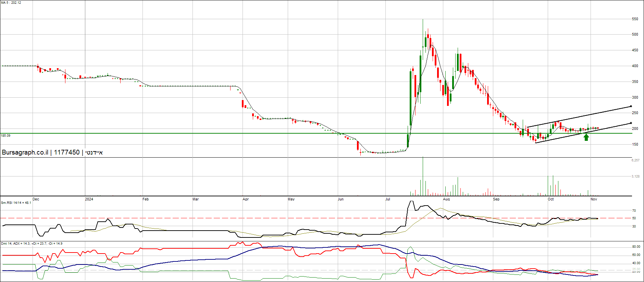Select the Nov month label

coord(594,199)
